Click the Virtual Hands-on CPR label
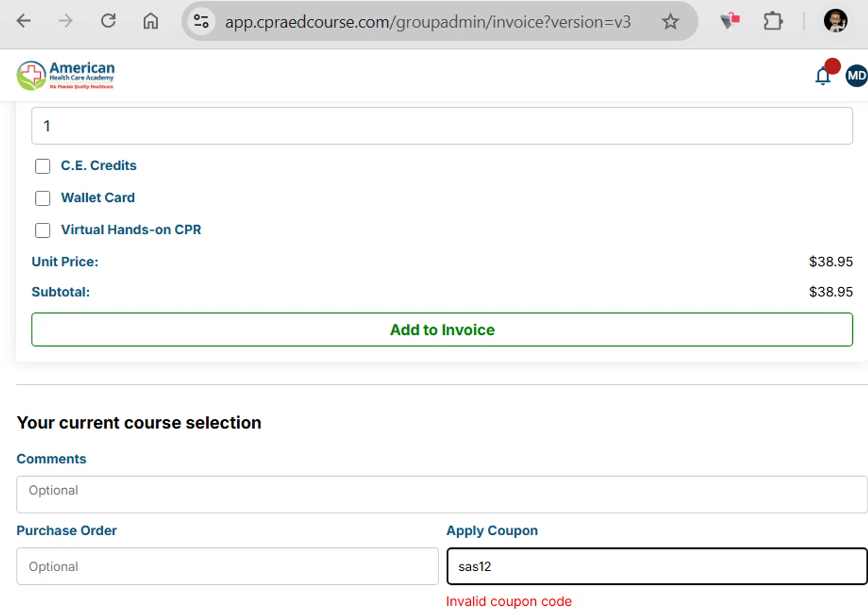The image size is (868, 615). point(131,230)
